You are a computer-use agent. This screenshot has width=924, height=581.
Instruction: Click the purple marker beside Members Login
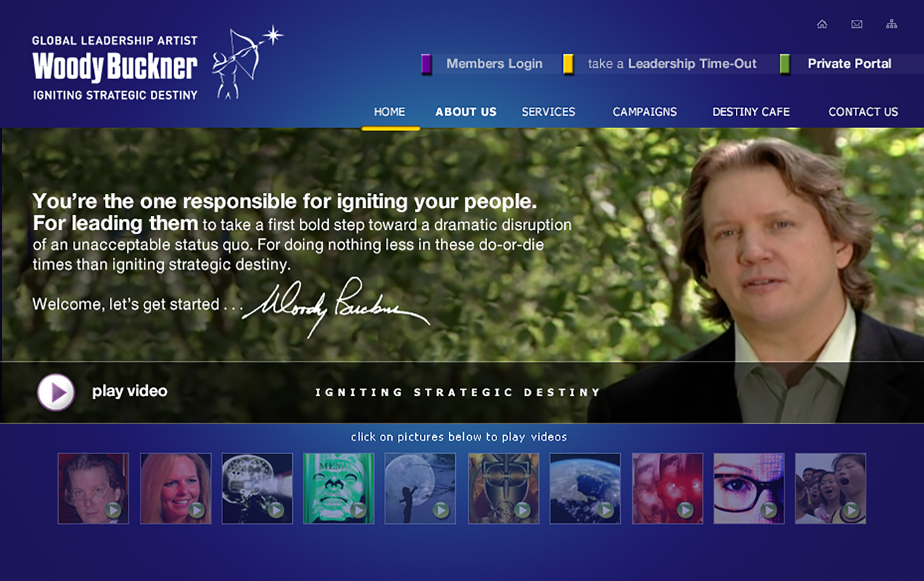(426, 64)
